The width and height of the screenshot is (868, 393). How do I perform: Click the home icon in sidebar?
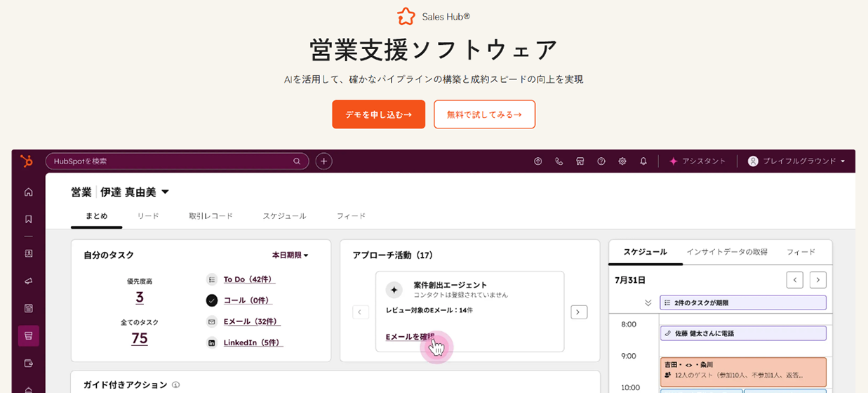pyautogui.click(x=29, y=192)
